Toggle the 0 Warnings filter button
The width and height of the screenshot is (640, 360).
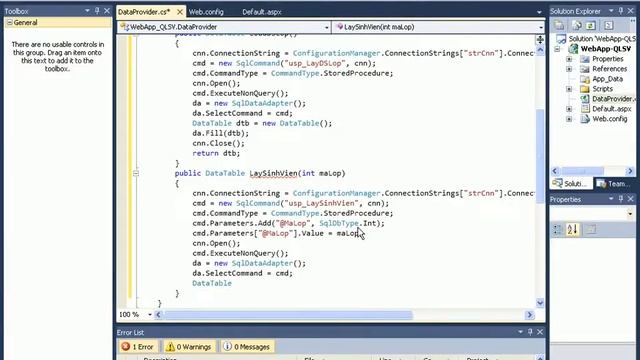189,347
